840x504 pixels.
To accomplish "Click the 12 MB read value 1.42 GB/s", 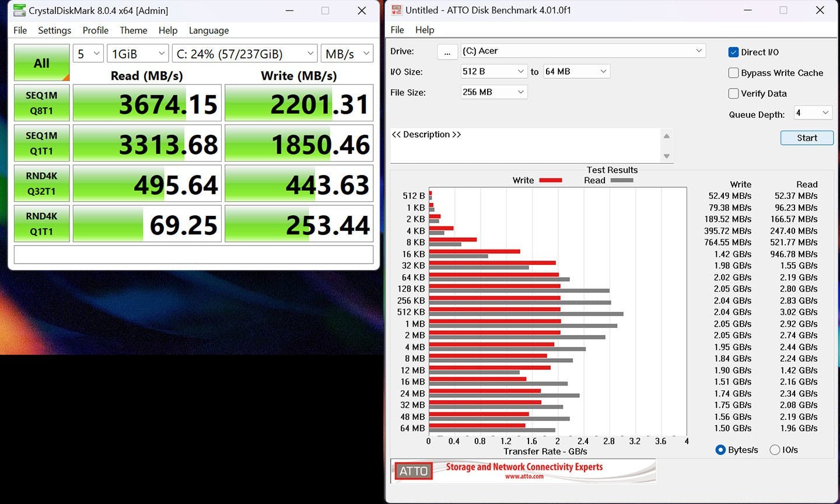I will coord(799,370).
